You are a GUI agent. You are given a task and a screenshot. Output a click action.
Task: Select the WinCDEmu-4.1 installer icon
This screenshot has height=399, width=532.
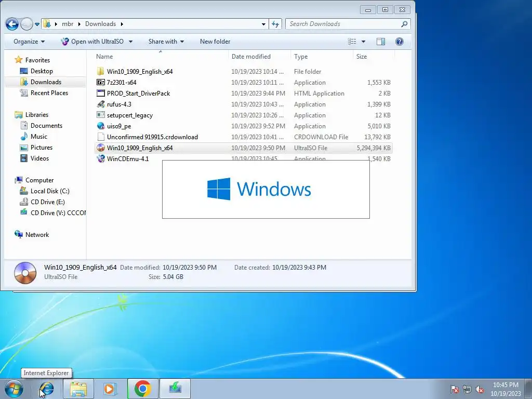100,158
